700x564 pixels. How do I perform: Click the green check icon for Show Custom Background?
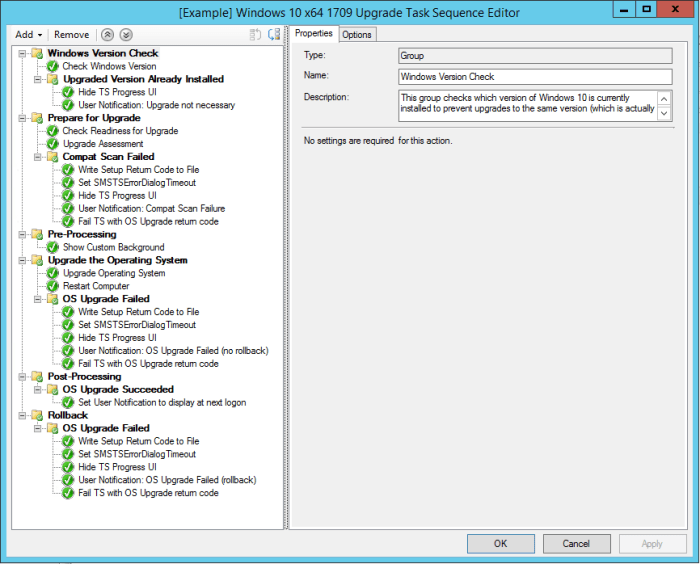(x=53, y=247)
